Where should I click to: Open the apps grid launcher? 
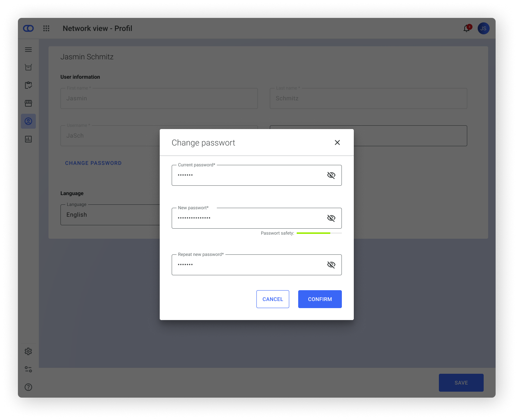[x=46, y=28]
